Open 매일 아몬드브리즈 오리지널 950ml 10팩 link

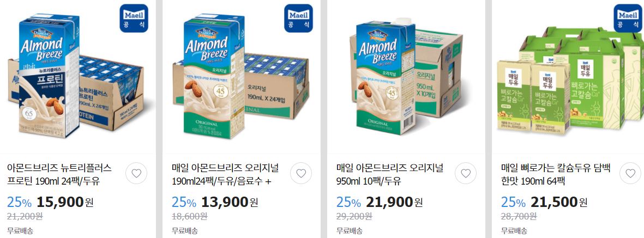[390, 174]
